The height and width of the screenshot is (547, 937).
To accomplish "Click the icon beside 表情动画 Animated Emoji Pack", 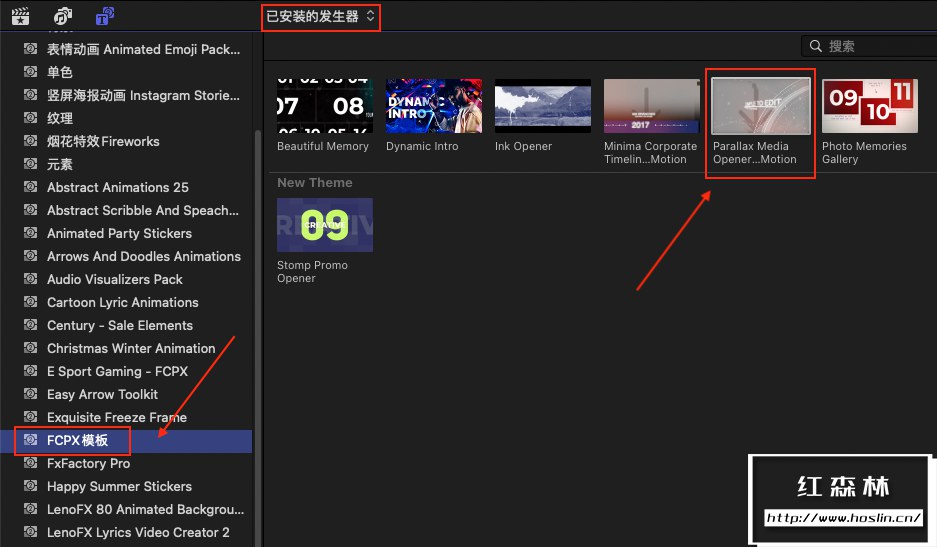I will point(30,48).
